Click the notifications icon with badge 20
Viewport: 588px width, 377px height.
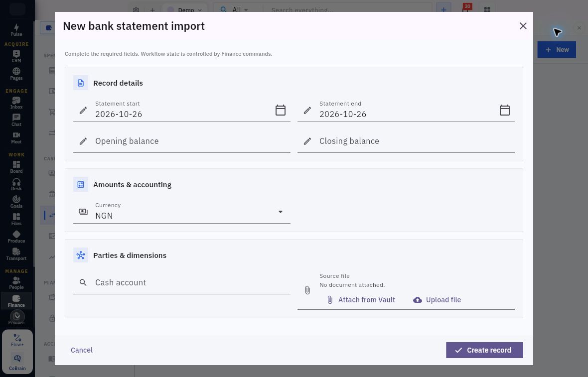coord(466,9)
